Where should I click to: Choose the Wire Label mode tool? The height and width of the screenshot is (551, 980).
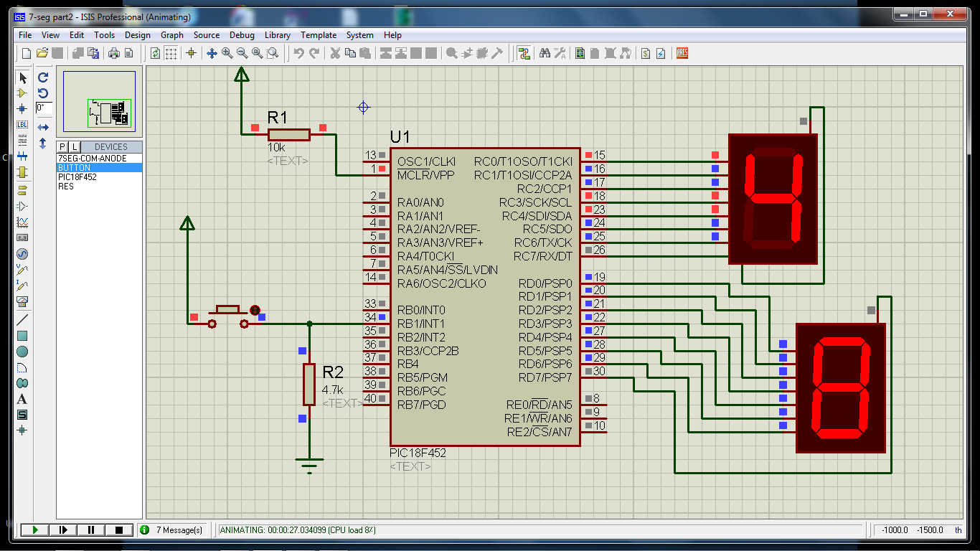pos(22,124)
